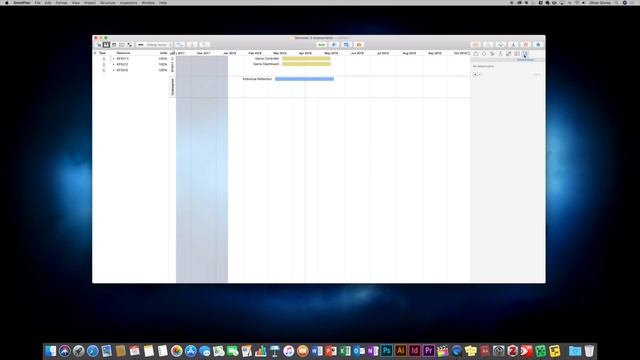Select the Game Controller yellow task bar
Image resolution: width=640 pixels, height=360 pixels.
(306, 58)
